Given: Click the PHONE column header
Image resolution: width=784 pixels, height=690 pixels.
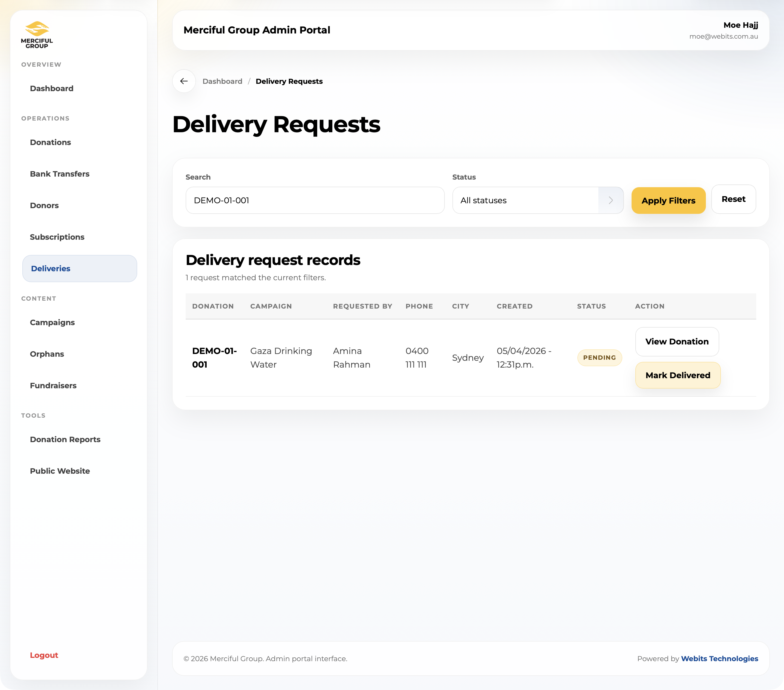Looking at the screenshot, I should 419,306.
